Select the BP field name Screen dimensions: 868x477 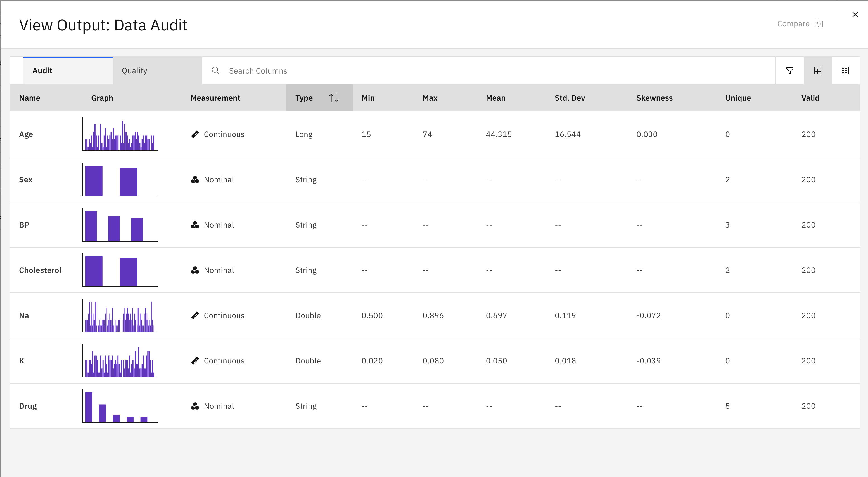pyautogui.click(x=24, y=225)
